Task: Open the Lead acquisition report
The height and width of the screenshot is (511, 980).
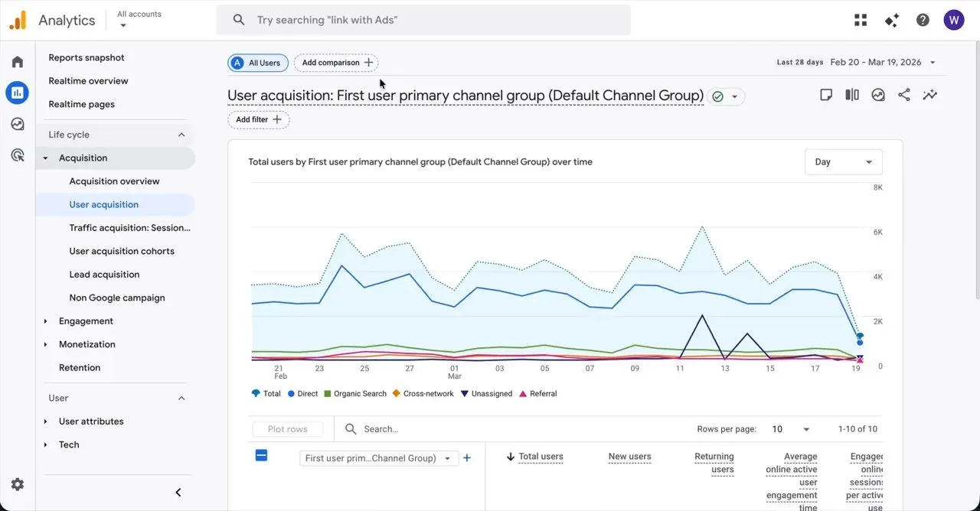Action: click(104, 275)
